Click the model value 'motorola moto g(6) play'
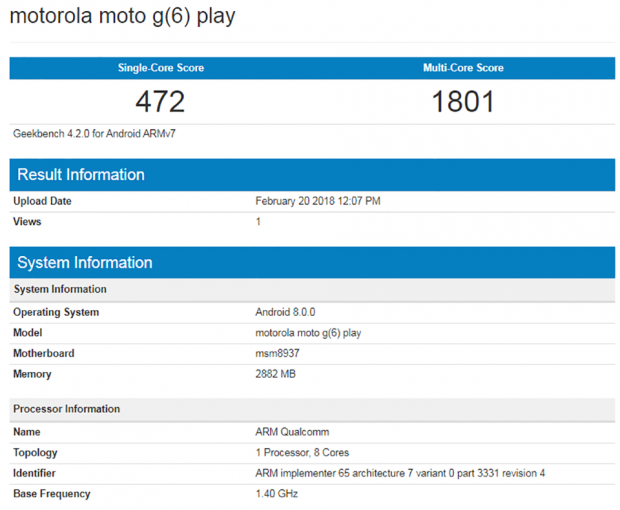The image size is (620, 510). click(308, 333)
